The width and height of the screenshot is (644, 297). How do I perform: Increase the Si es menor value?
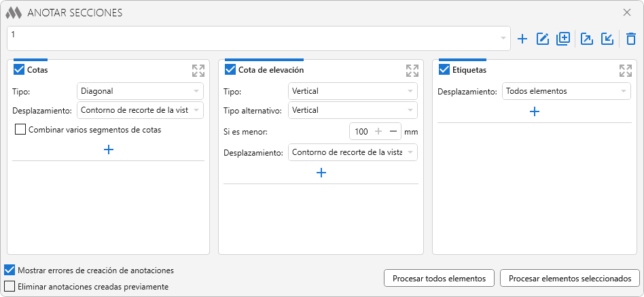pos(378,131)
